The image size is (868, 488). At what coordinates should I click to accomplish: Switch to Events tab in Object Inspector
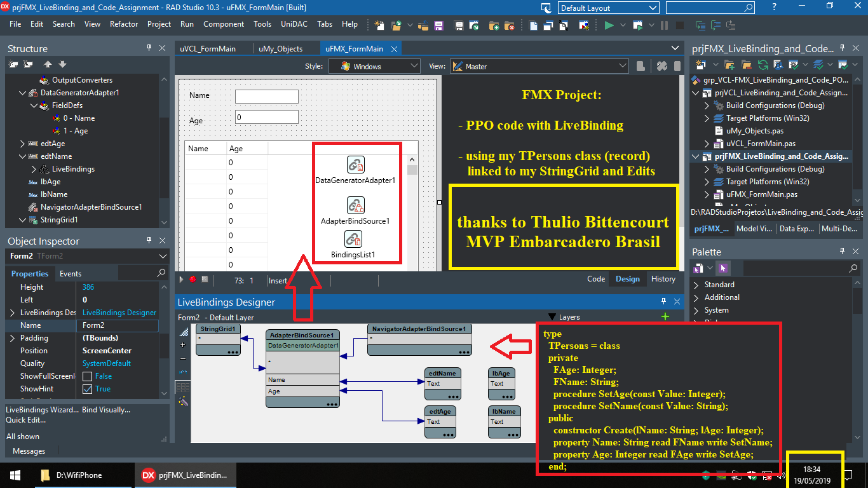pyautogui.click(x=71, y=274)
